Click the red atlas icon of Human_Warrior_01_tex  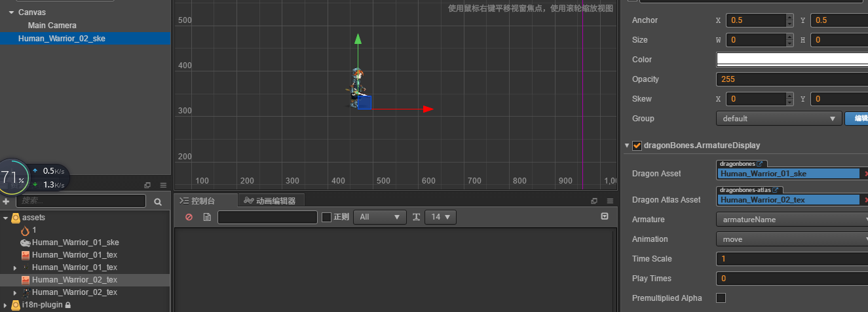pyautogui.click(x=25, y=255)
